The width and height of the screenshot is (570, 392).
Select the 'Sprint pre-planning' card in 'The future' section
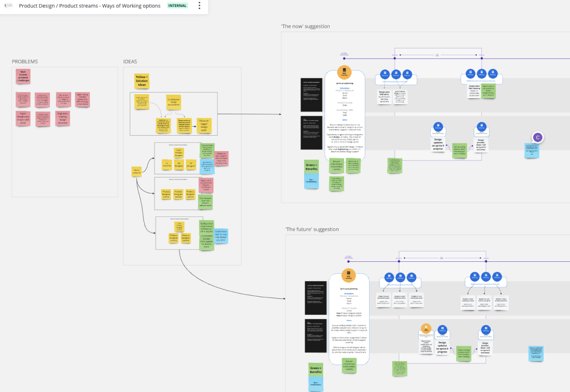pyautogui.click(x=349, y=320)
